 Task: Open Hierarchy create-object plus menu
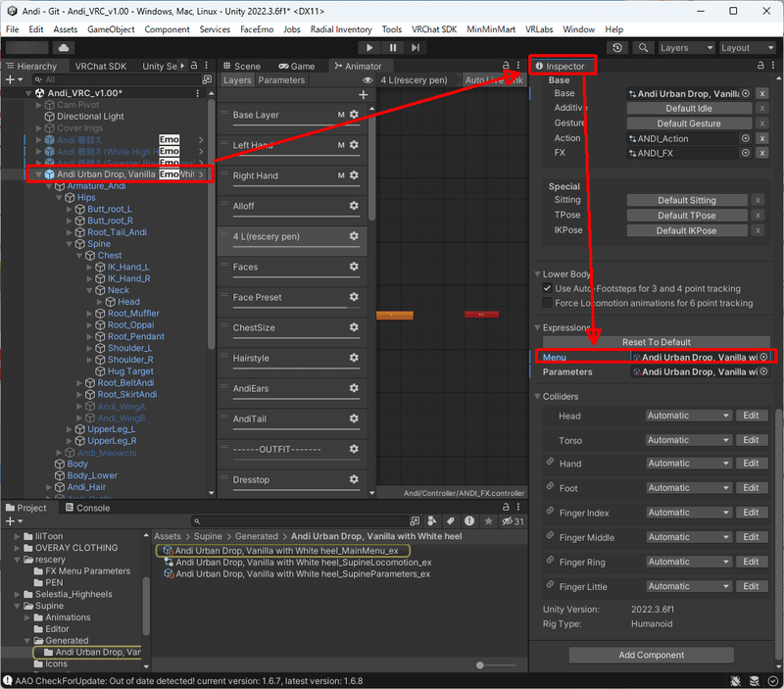click(x=14, y=79)
